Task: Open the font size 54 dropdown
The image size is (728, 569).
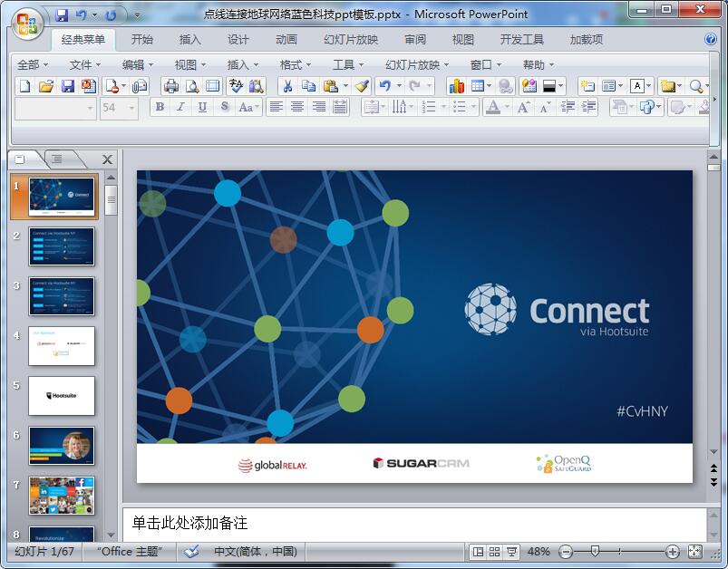Action: 131,108
